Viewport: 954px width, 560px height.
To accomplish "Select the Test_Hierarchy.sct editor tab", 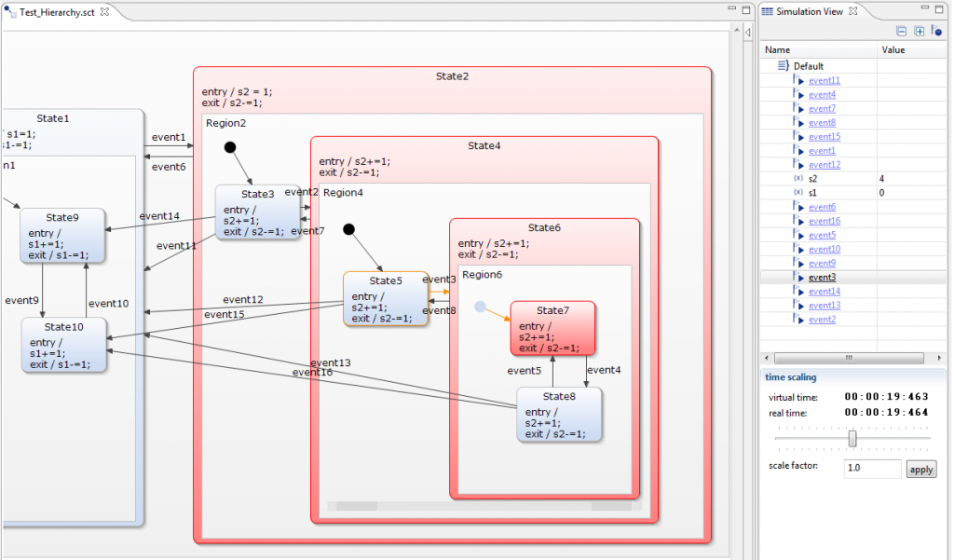I will pyautogui.click(x=57, y=12).
